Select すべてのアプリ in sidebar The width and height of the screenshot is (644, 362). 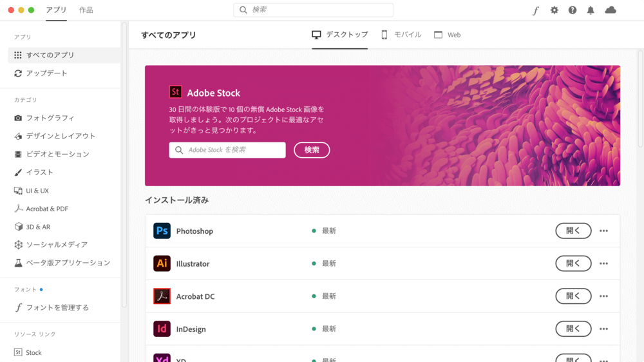point(64,55)
